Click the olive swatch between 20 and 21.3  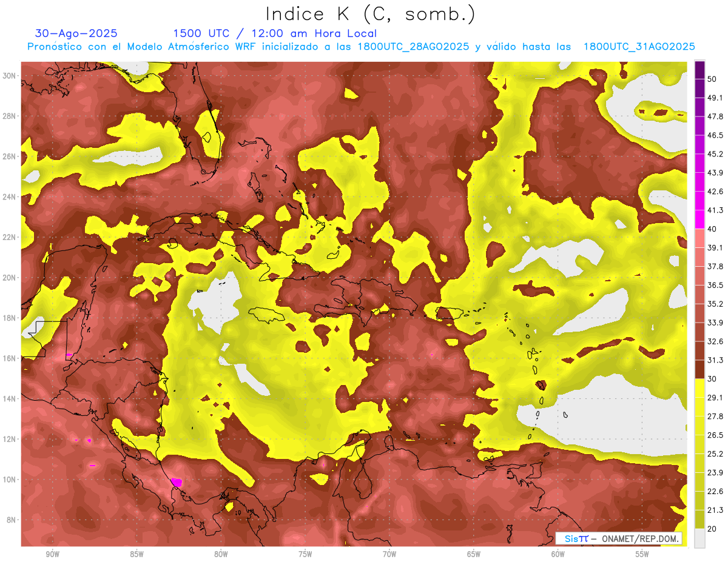[x=699, y=520]
